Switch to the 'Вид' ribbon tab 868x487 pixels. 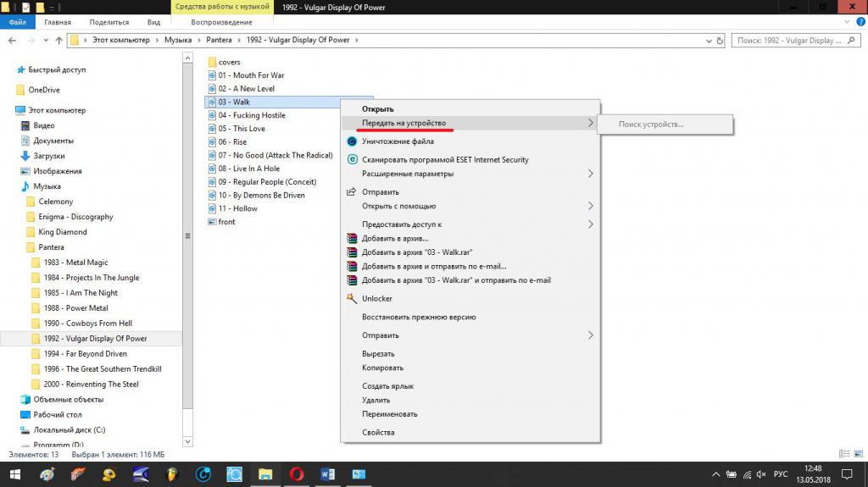(153, 22)
